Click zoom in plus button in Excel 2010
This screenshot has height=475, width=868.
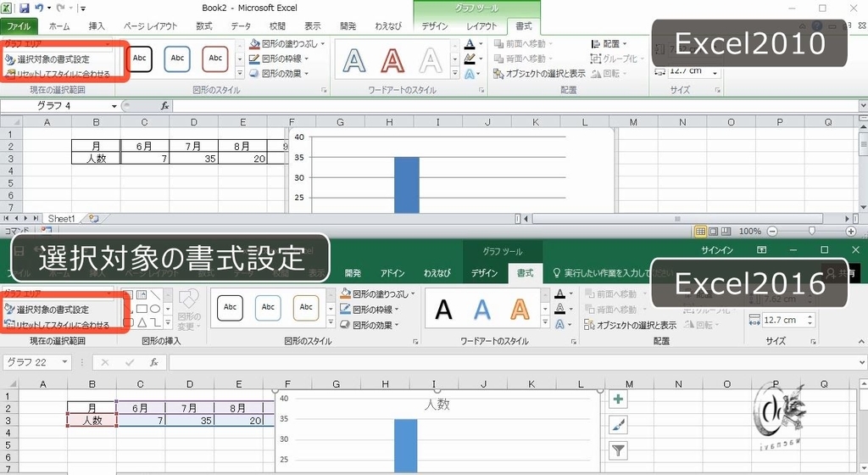click(x=851, y=232)
